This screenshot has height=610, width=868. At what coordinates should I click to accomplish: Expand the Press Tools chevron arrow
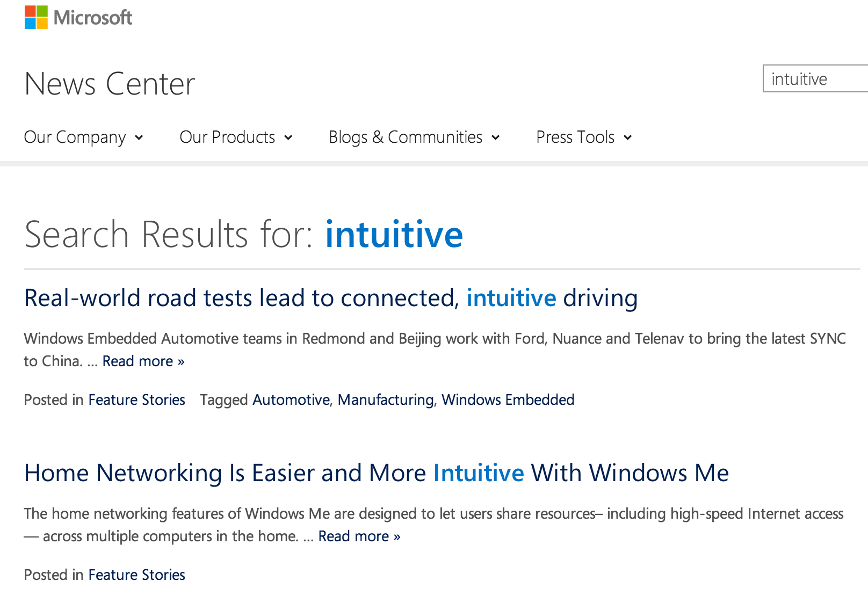click(x=628, y=137)
